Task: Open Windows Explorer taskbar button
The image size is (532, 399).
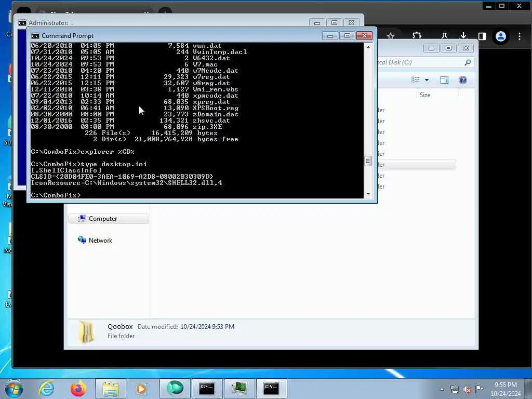Action: (x=111, y=389)
